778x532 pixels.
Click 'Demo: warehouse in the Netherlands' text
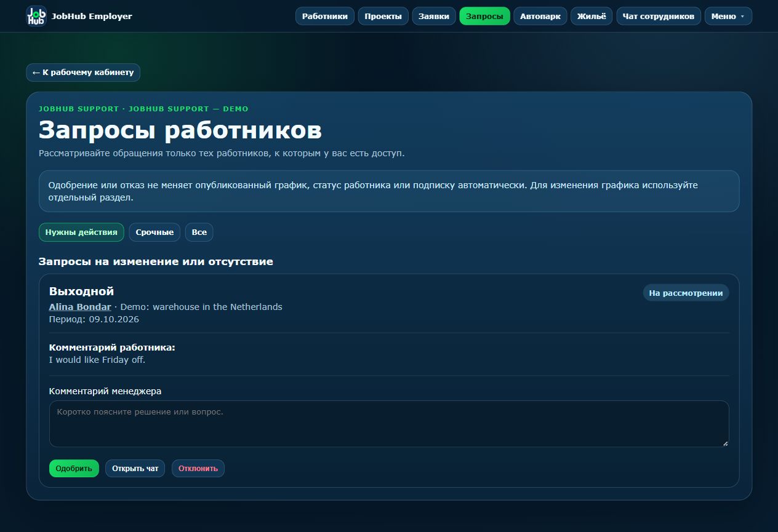pos(201,307)
